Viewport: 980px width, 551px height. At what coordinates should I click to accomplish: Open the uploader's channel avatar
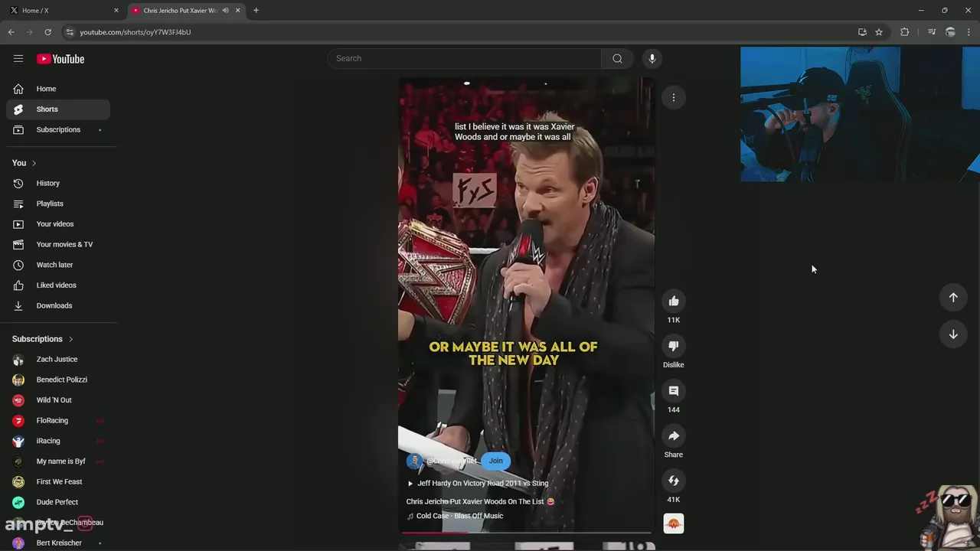414,461
